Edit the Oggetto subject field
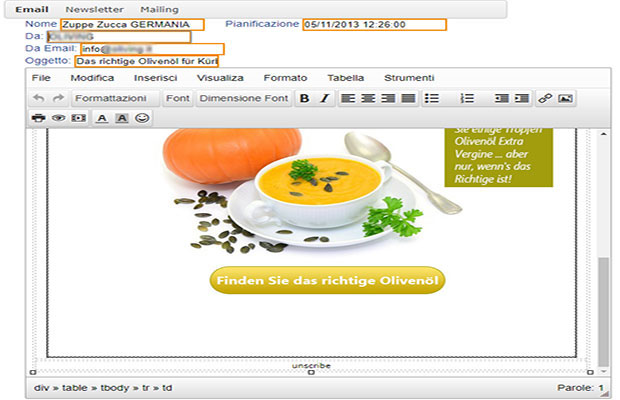The height and width of the screenshot is (400, 620). pos(147,61)
